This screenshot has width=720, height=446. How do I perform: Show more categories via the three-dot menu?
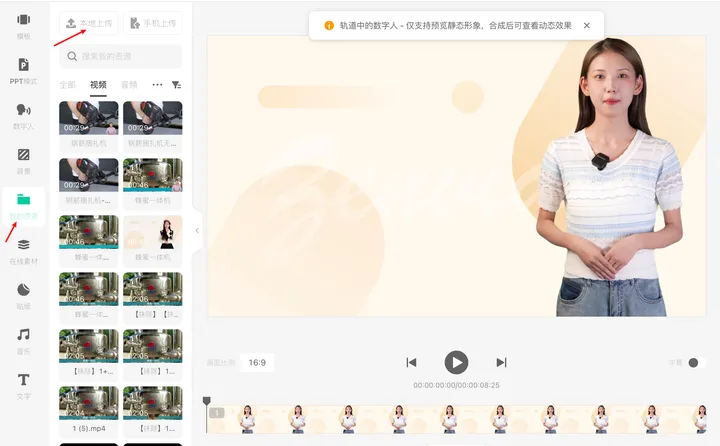[x=157, y=85]
